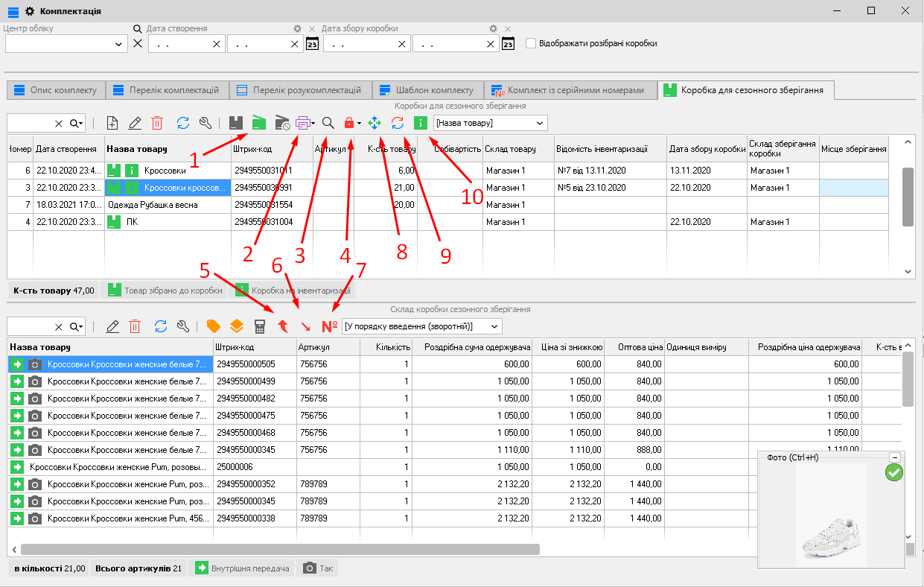Open the calendar button for 'Дата створення'

click(313, 44)
